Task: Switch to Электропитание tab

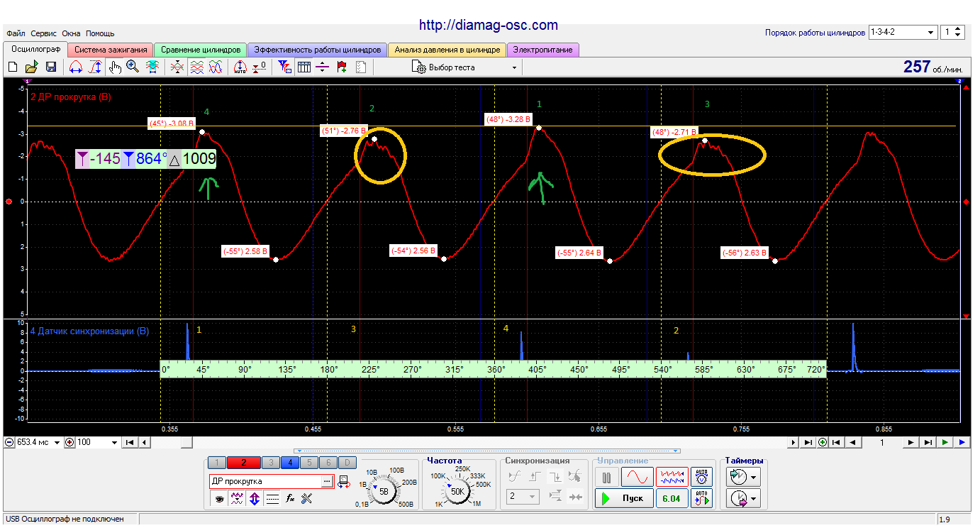Action: [543, 50]
